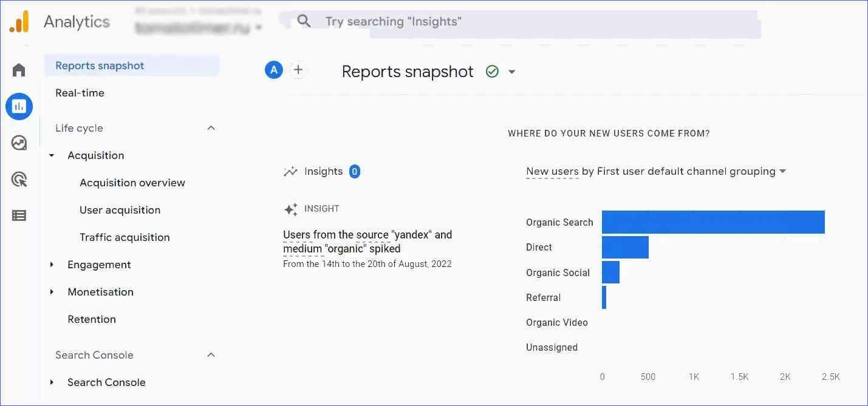Image resolution: width=868 pixels, height=406 pixels.
Task: Open the Explore section via its sidebar icon
Action: [x=19, y=143]
